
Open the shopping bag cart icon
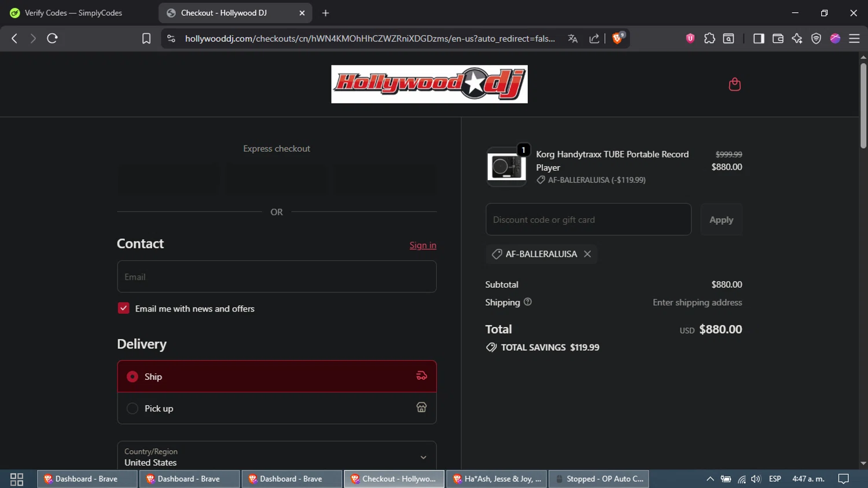coord(734,85)
